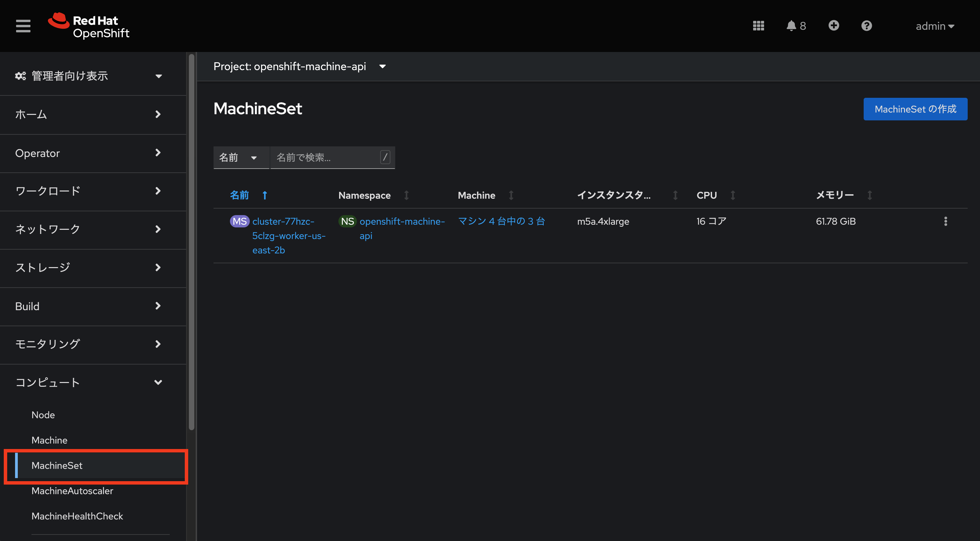Open the openshift-machine-api namespace link

402,228
